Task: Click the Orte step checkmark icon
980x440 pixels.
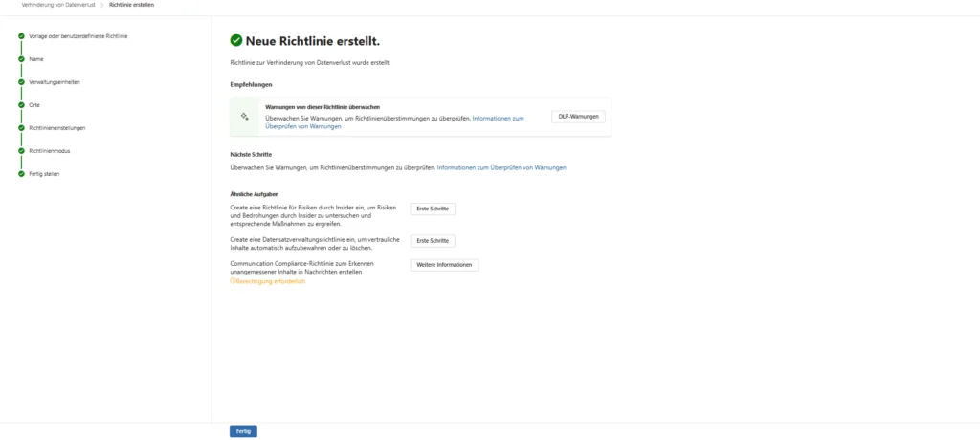Action: [20, 105]
